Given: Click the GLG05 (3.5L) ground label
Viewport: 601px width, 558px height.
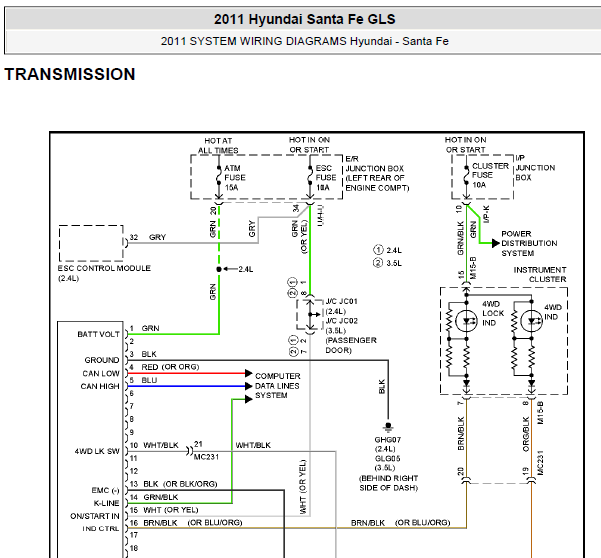Looking at the screenshot, I should [x=386, y=463].
